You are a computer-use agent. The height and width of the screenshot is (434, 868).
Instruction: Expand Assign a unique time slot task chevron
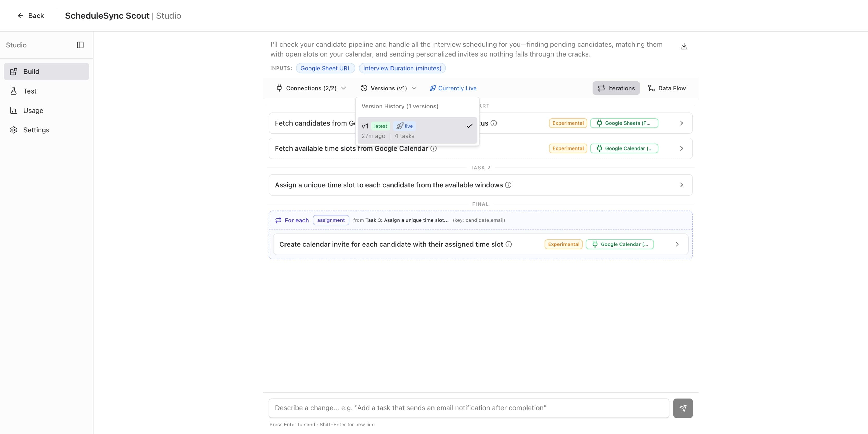pos(681,185)
